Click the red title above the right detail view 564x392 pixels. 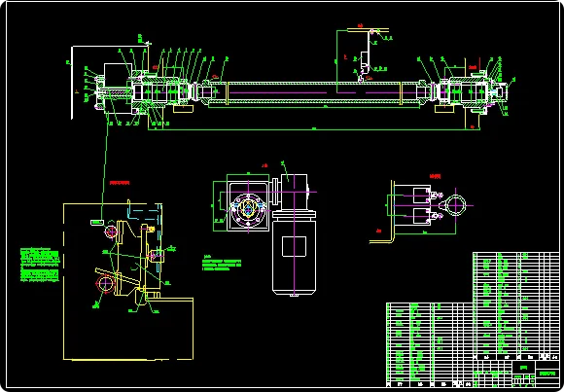click(x=436, y=176)
